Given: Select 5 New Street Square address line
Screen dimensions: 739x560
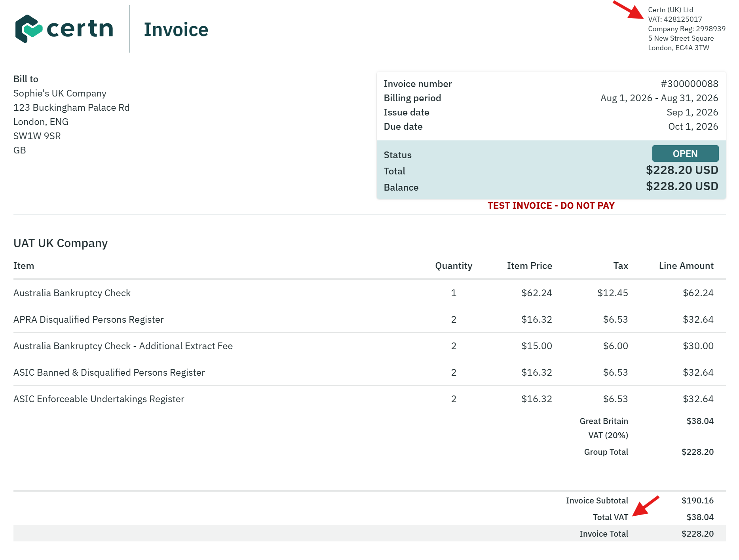Looking at the screenshot, I should click(681, 38).
